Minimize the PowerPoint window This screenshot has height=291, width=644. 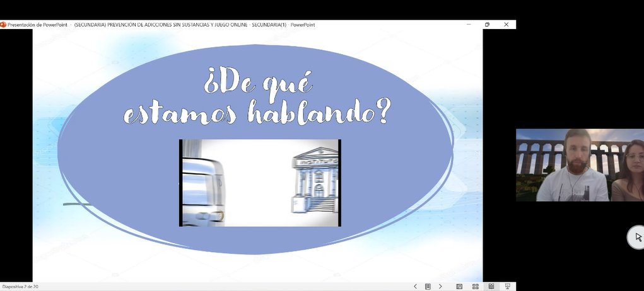(469, 25)
